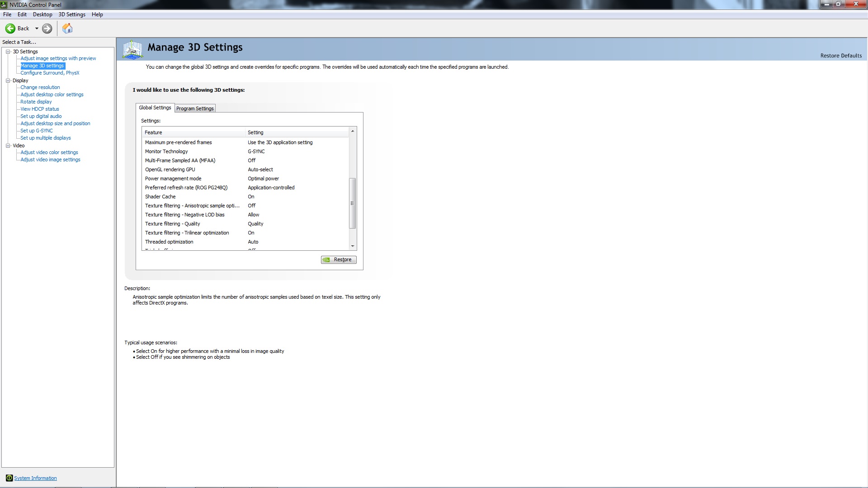Select Set up G-SYNC task
868x488 pixels.
36,131
